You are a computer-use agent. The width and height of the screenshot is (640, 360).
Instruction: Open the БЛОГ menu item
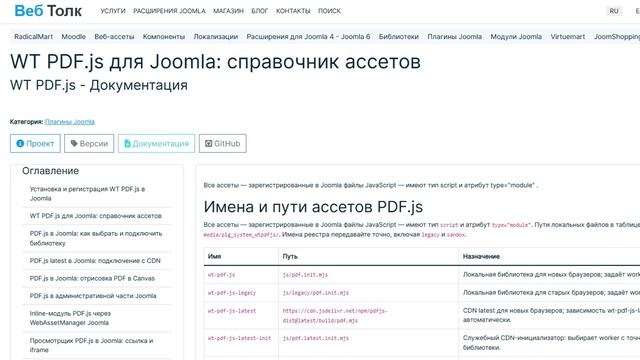click(260, 11)
